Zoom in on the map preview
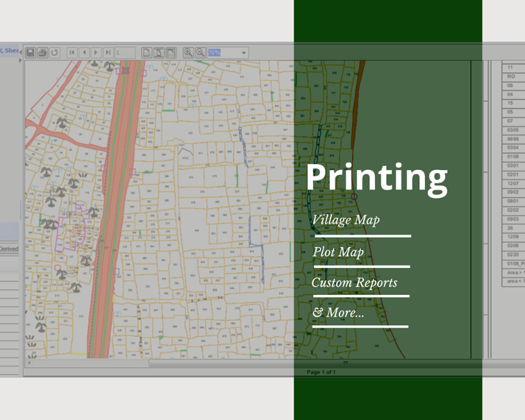The height and width of the screenshot is (420, 525). pyautogui.click(x=188, y=53)
